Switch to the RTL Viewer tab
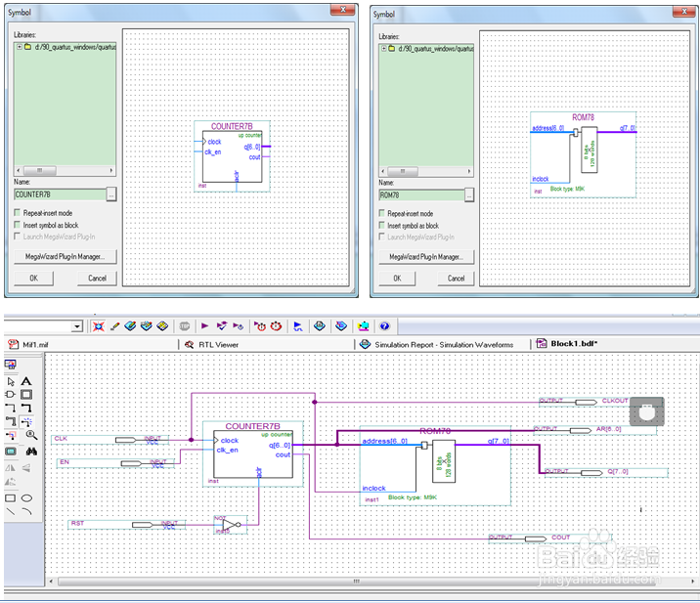Viewport: 700px width, 603px height. click(211, 345)
